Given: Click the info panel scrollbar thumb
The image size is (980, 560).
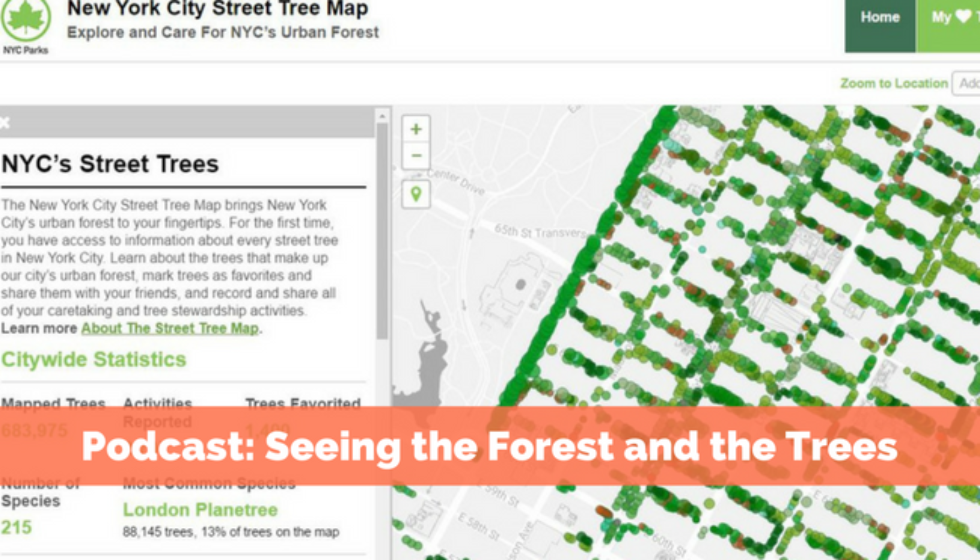Looking at the screenshot, I should (382, 229).
